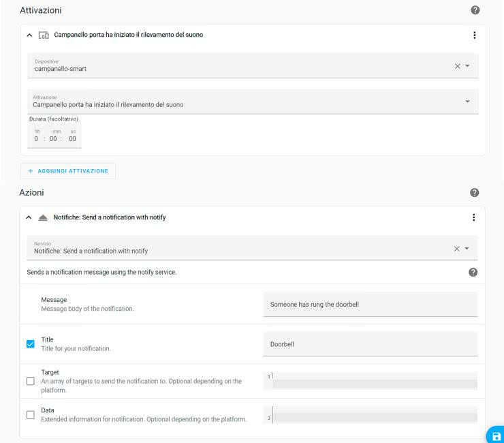
Task: Collapse the Campanello porta trigger card
Action: pos(29,35)
